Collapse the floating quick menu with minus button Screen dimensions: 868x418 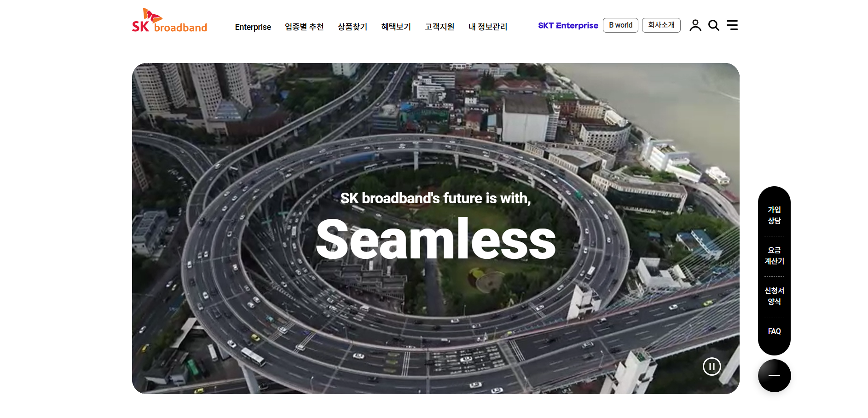[774, 376]
